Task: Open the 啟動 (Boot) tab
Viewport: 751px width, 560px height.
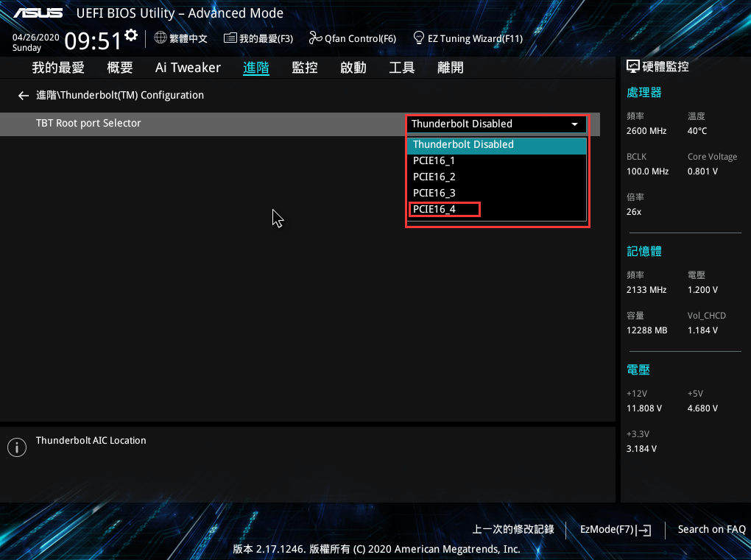Action: coord(353,68)
